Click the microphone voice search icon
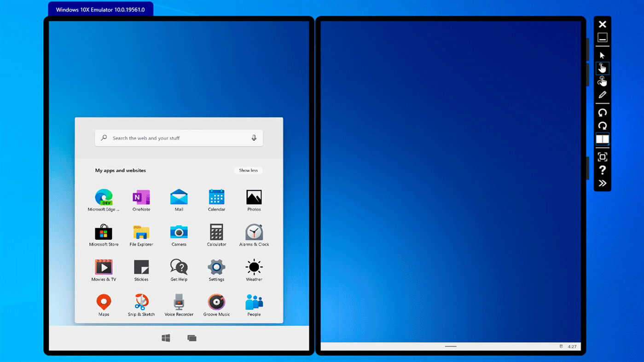The height and width of the screenshot is (362, 644). click(x=254, y=138)
